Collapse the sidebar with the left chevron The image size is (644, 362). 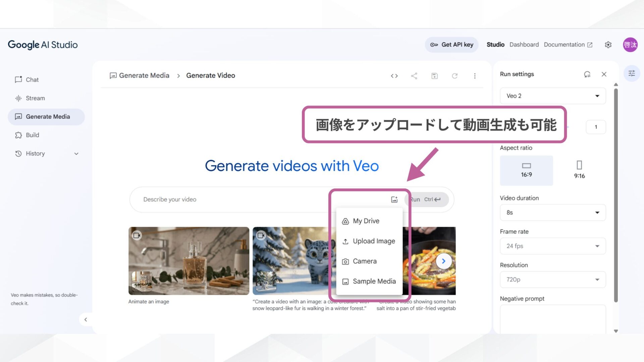(x=86, y=319)
